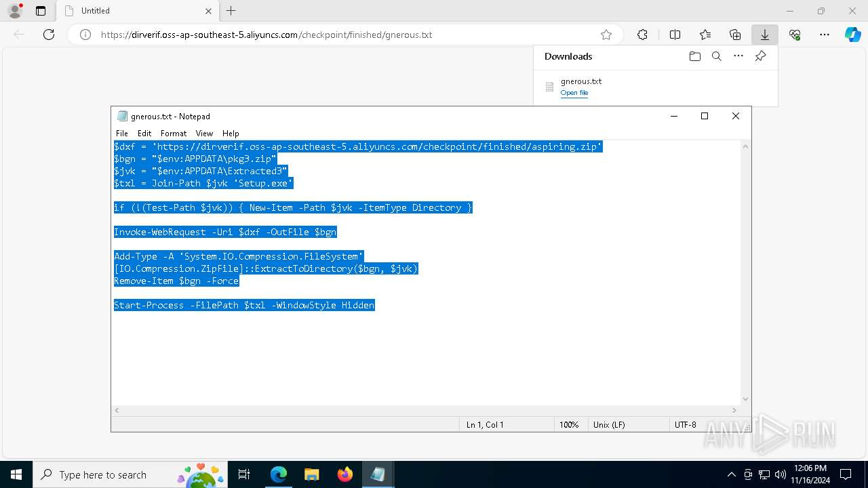
Task: Open the Notepad File menu
Action: (x=122, y=134)
